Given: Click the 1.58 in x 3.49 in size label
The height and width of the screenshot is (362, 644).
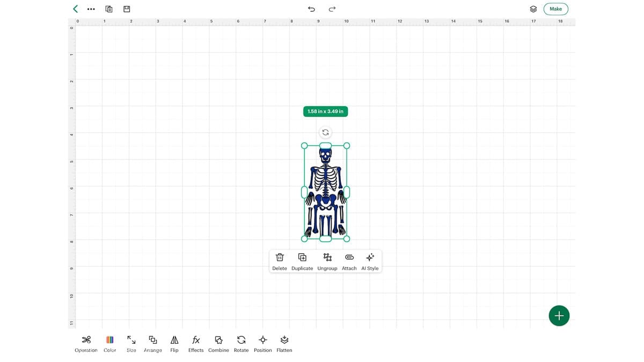Looking at the screenshot, I should click(x=325, y=112).
